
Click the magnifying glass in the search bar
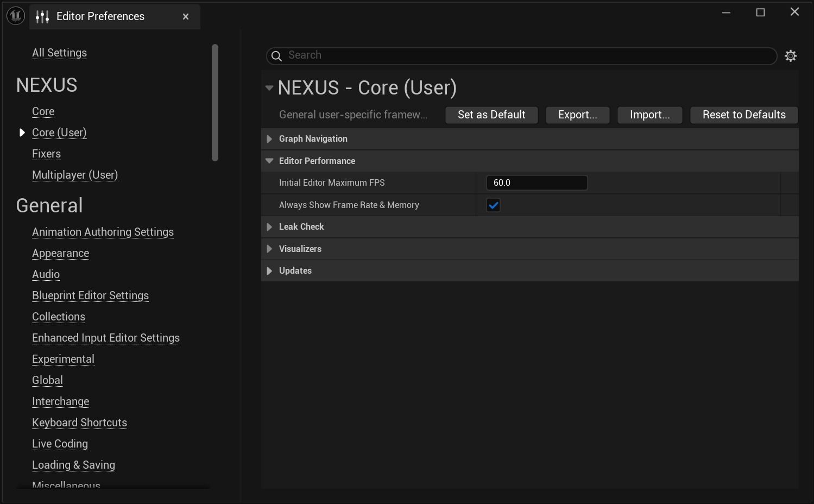coord(276,56)
